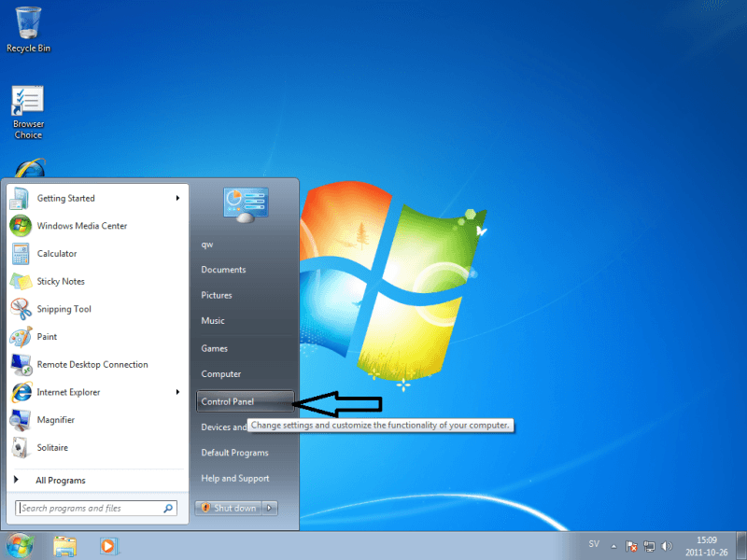Open the Browser Choice desktop shortcut

(28, 112)
